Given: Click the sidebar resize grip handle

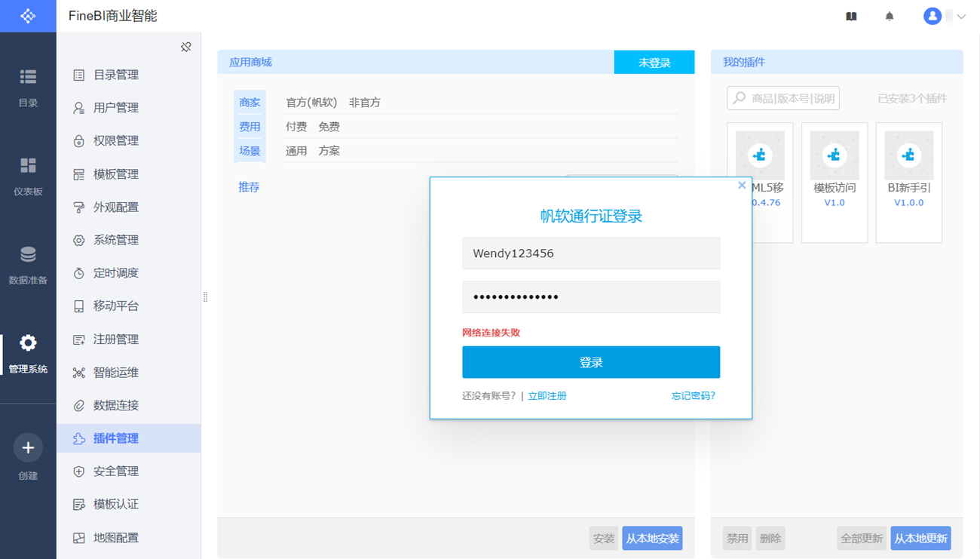Looking at the screenshot, I should pos(205,297).
